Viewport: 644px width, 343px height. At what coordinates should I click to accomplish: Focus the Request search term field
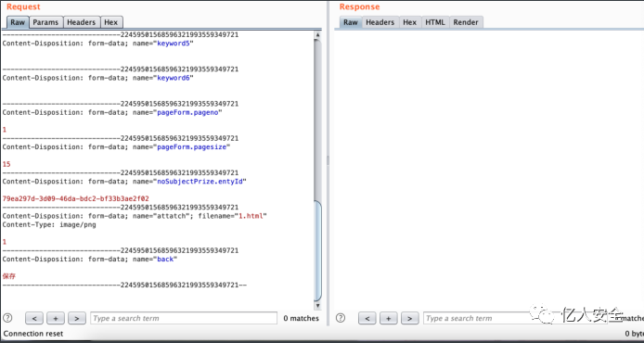click(184, 318)
